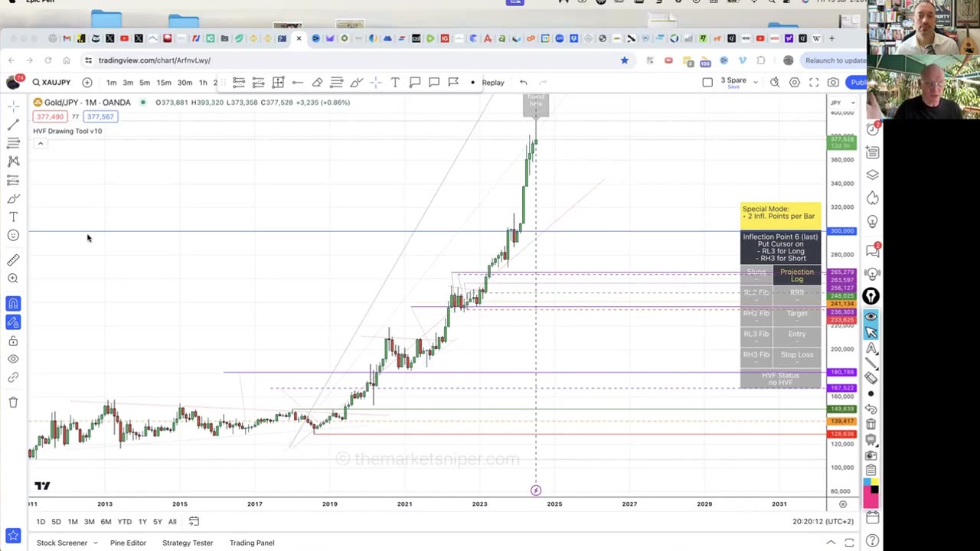Select the flag mark in favorites toolbar
Image resolution: width=980 pixels, height=551 pixels.
[x=453, y=83]
